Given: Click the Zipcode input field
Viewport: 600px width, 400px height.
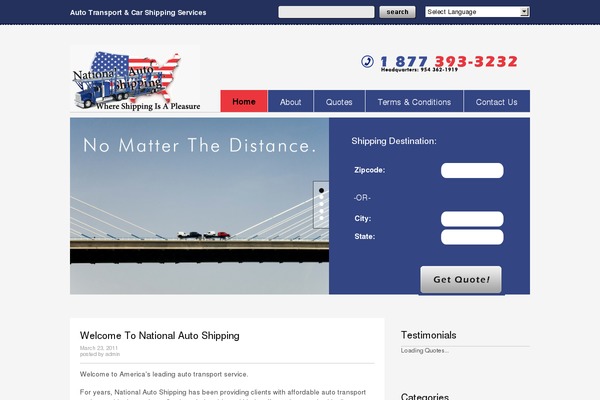Looking at the screenshot, I should click(472, 170).
